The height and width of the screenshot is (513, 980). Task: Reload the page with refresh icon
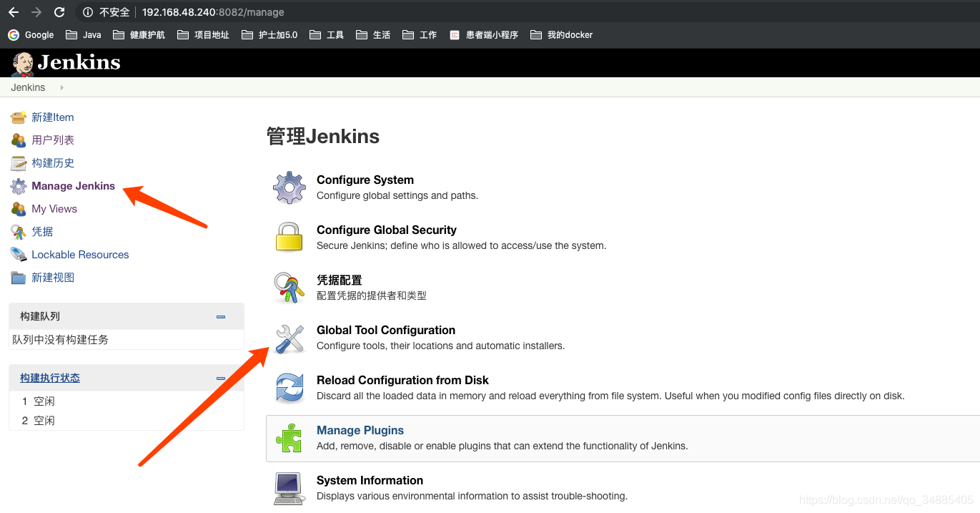60,12
